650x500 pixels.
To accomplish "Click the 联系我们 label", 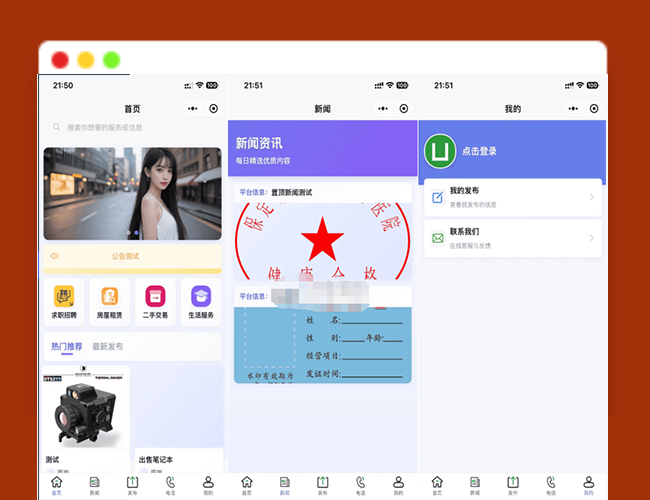I will click(465, 231).
